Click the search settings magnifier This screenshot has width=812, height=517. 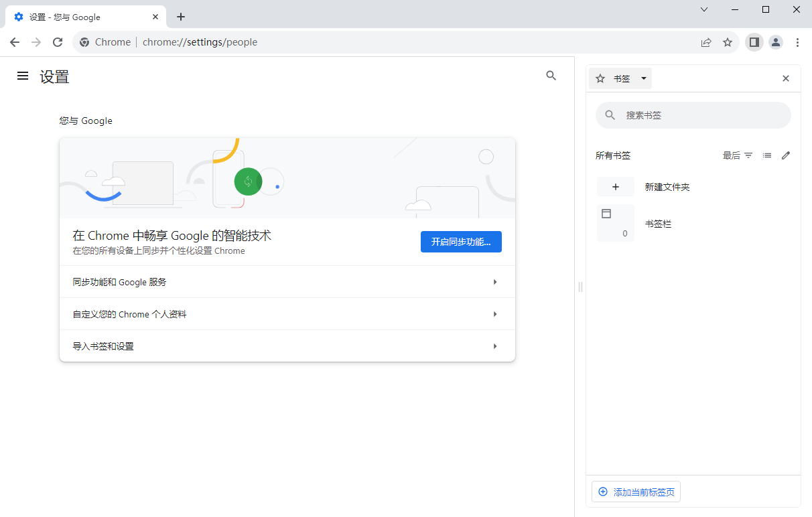pos(551,76)
